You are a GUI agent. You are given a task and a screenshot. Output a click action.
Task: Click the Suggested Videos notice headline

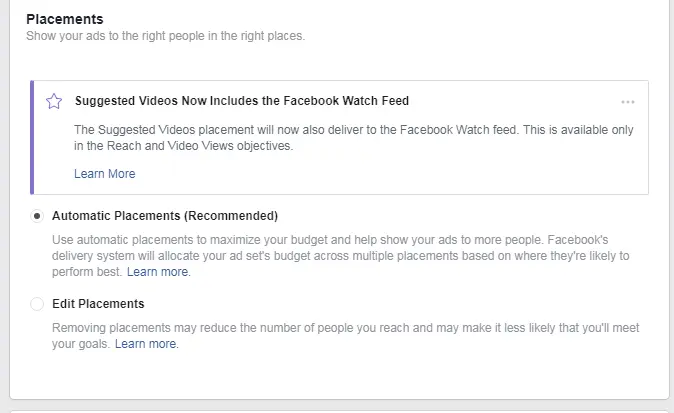tap(241, 101)
